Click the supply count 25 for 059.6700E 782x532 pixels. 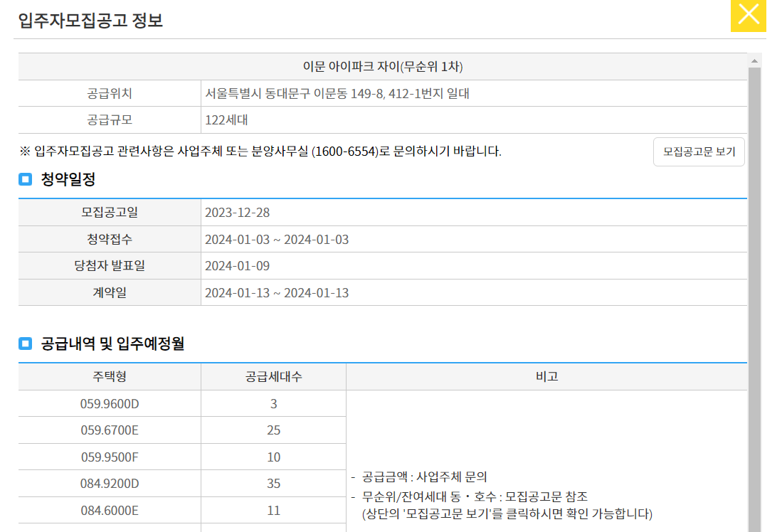(x=273, y=430)
